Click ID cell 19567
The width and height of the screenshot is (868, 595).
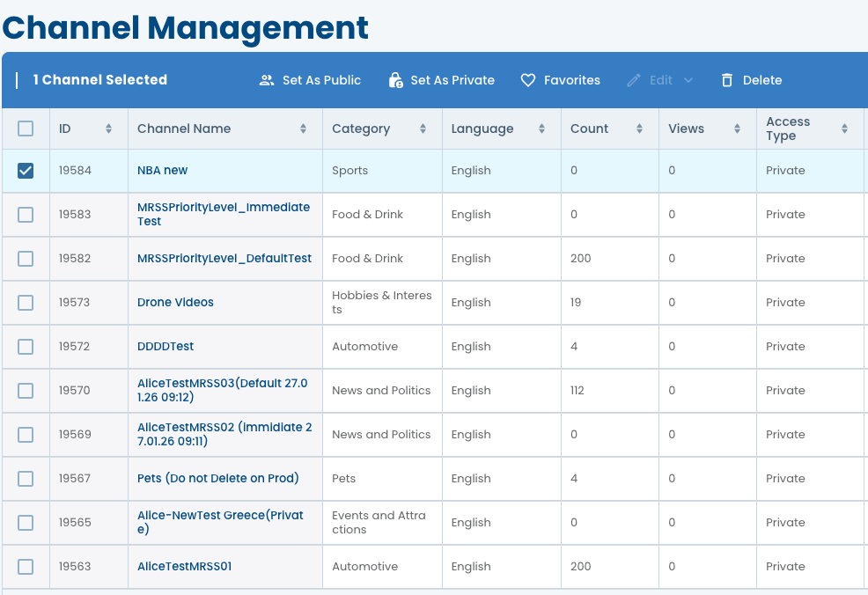(x=75, y=478)
